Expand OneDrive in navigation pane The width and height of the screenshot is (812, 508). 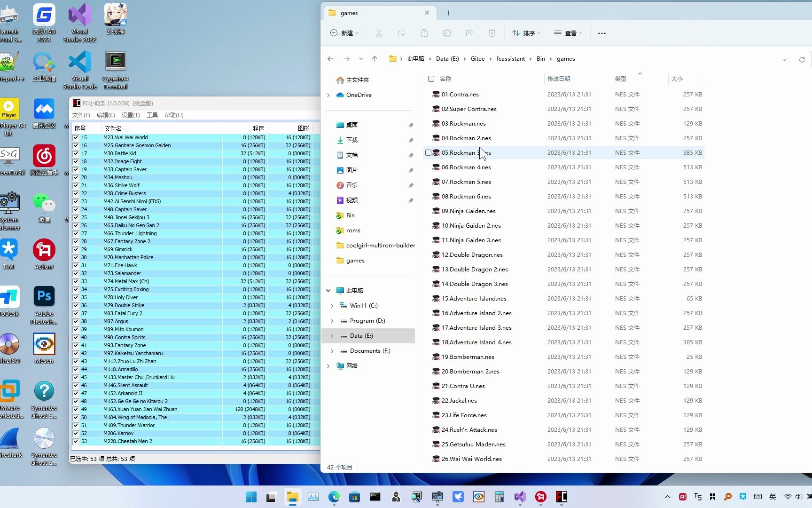tap(328, 95)
